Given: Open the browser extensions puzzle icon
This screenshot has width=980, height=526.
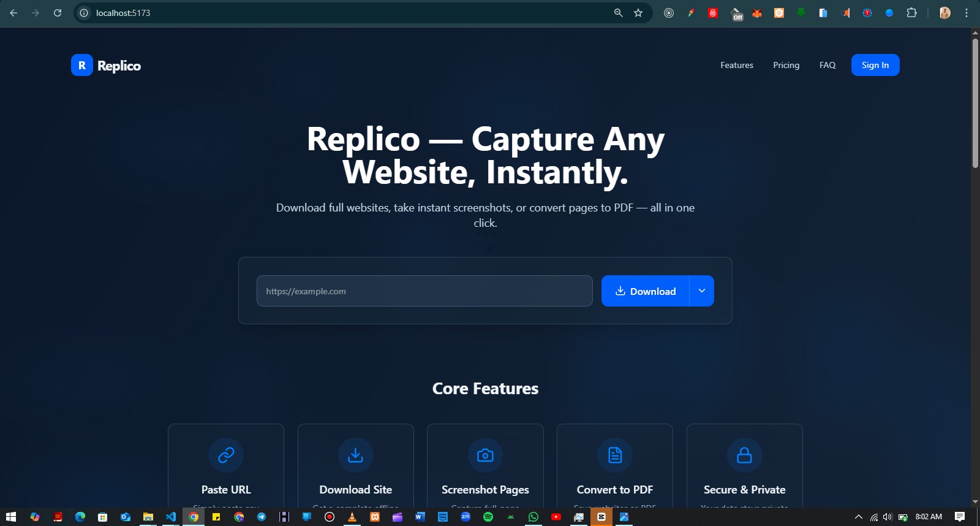Looking at the screenshot, I should click(x=911, y=13).
